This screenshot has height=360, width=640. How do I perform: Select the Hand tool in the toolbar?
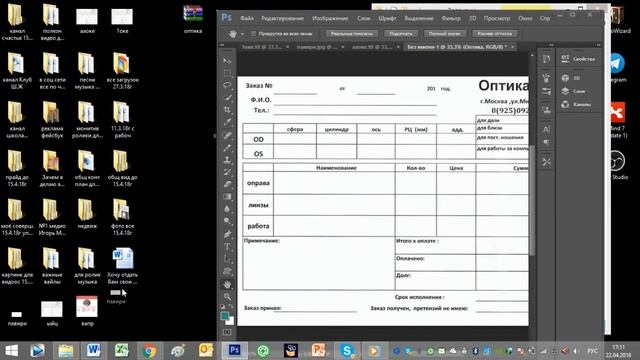pos(227,284)
